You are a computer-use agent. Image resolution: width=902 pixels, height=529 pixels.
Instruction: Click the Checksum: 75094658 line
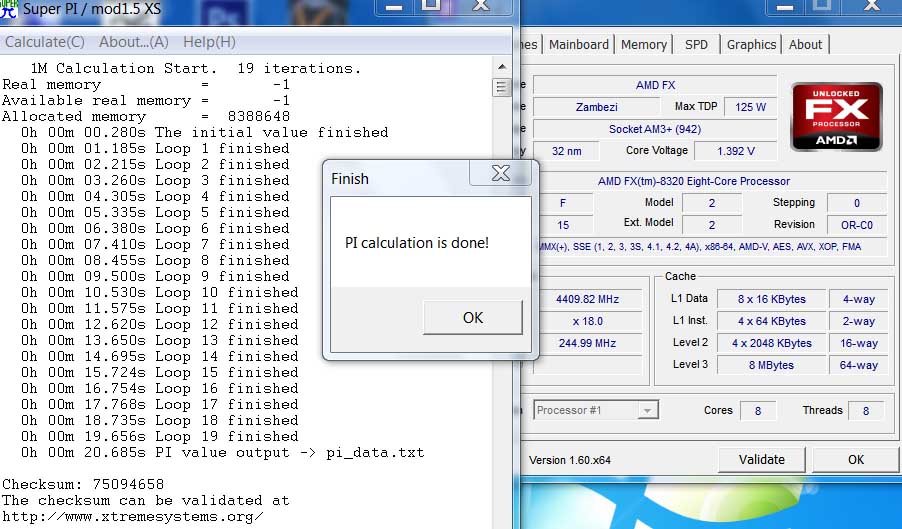(83, 484)
